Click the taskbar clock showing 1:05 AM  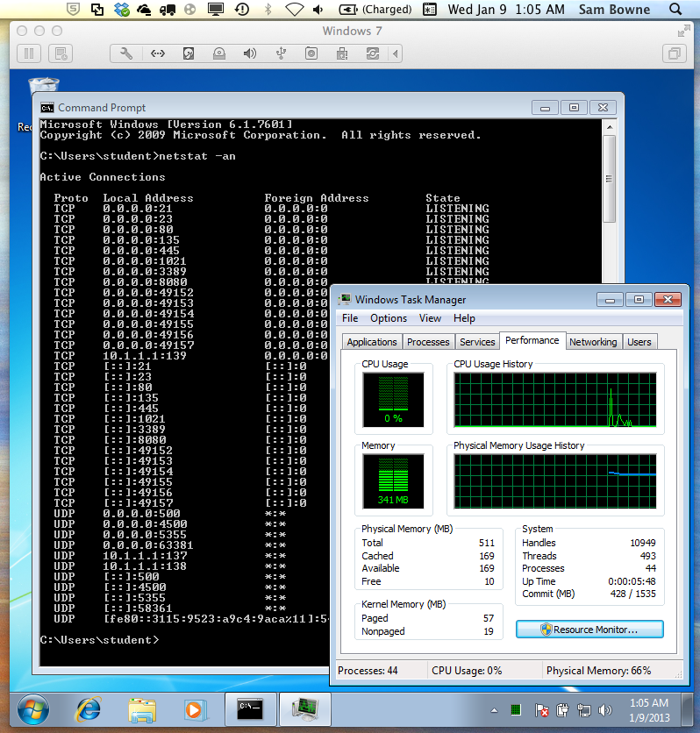(x=648, y=708)
